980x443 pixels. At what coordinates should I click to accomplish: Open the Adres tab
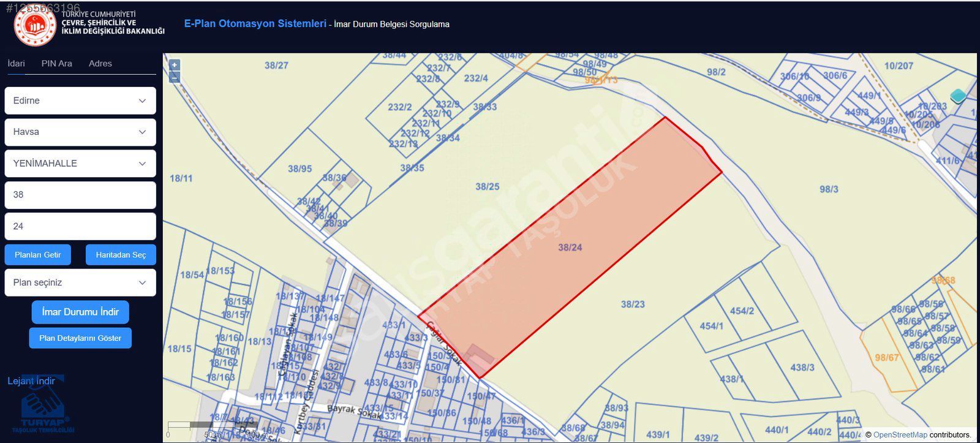[x=100, y=64]
